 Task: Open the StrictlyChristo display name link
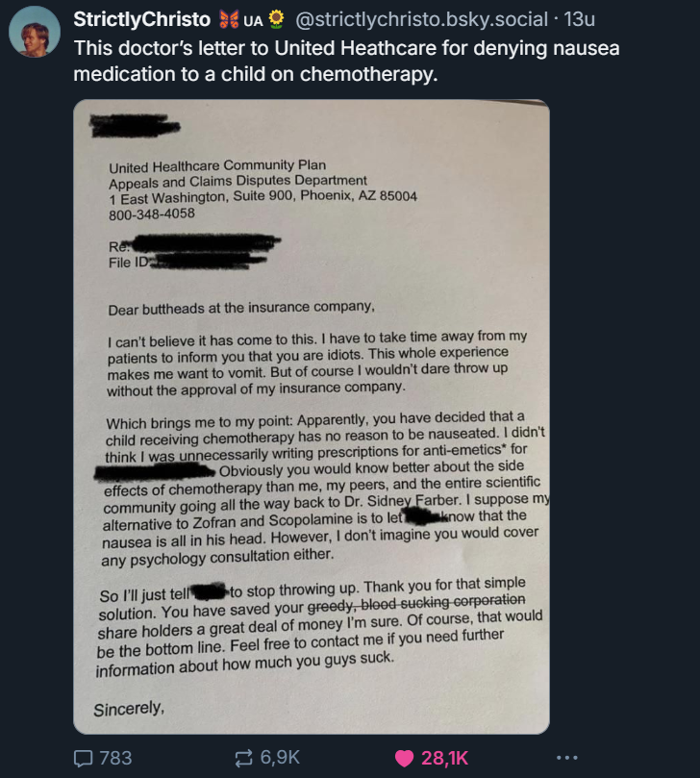[x=142, y=19]
